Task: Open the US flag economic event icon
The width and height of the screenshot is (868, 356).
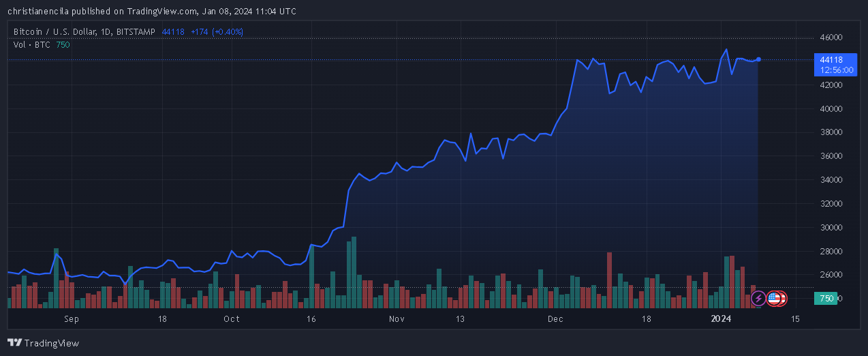Action: [x=774, y=298]
